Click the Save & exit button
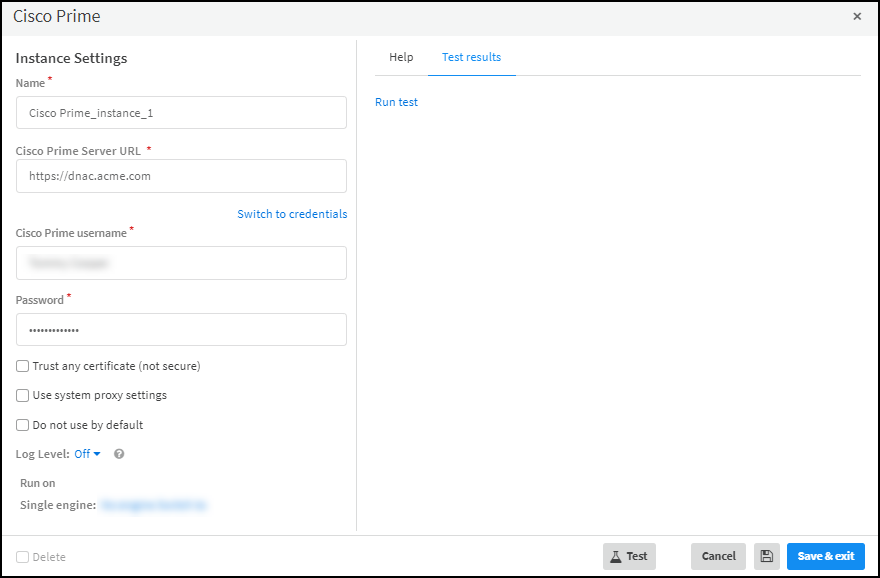 pos(825,556)
